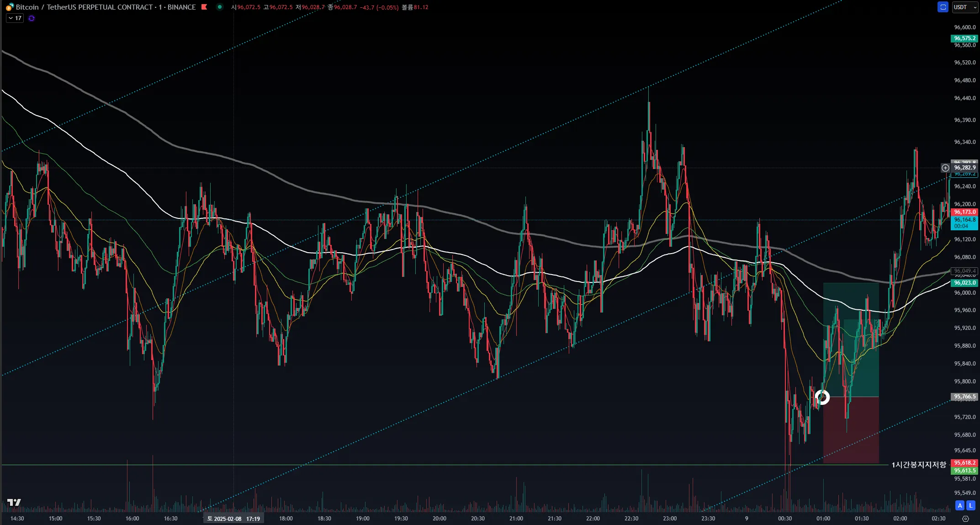Click the volume value 81.12 in the legend
980x525 pixels.
[x=421, y=7]
